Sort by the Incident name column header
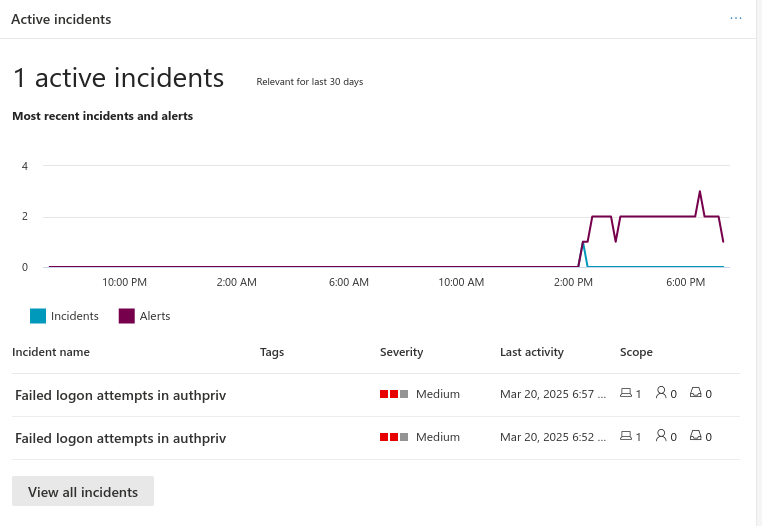762x526 pixels. point(51,352)
